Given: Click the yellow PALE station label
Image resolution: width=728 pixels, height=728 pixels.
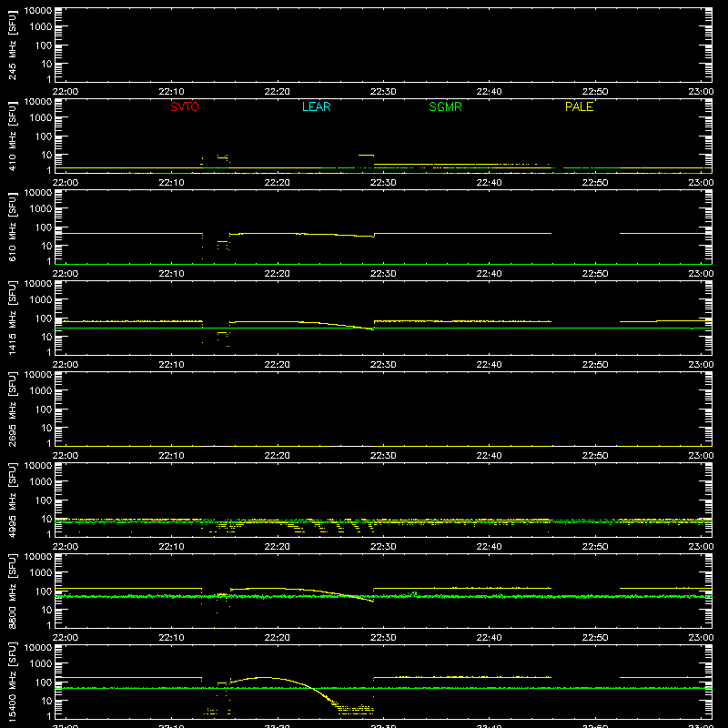Looking at the screenshot, I should (579, 106).
